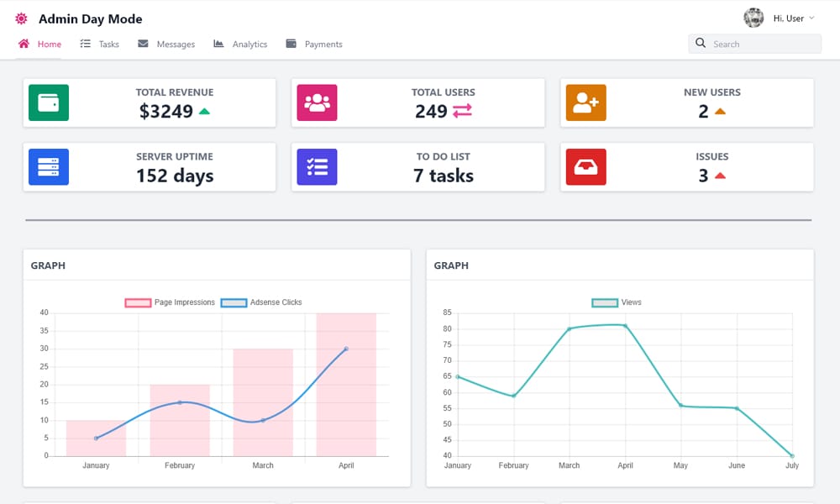Select the Home menu item

41,44
